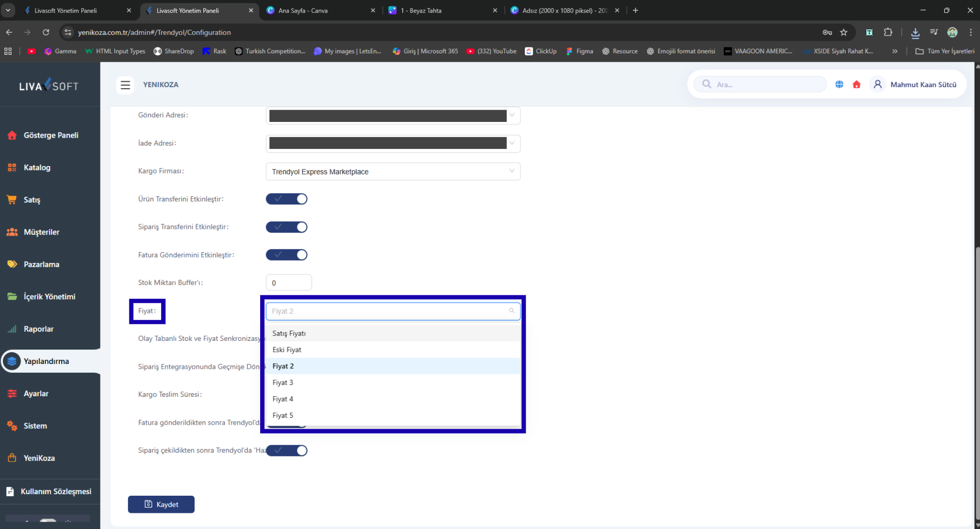Open Raporlar in the sidebar
The image size is (980, 529).
38,329
